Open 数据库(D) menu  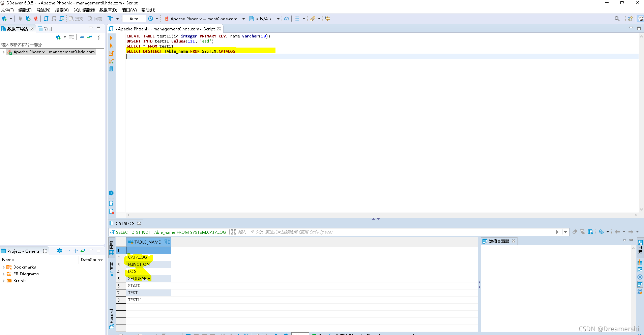pyautogui.click(x=108, y=10)
